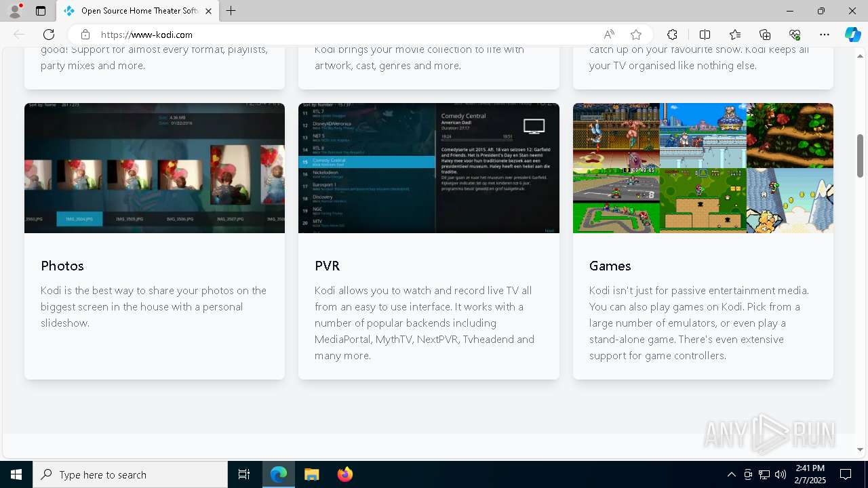Open the notification center icon
Image resolution: width=868 pixels, height=488 pixels.
[846, 474]
